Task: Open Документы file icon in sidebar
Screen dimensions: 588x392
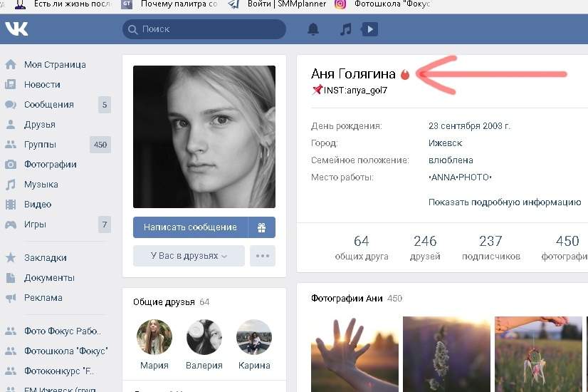Action: pyautogui.click(x=11, y=278)
